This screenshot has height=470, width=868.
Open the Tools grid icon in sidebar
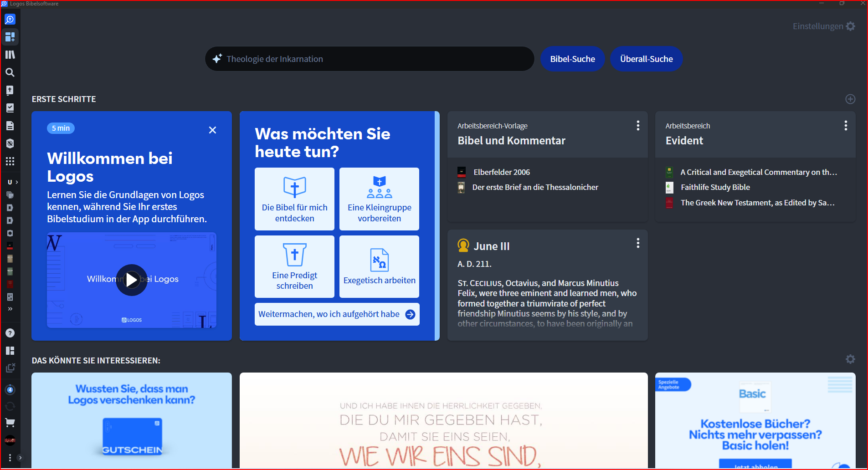click(x=10, y=161)
